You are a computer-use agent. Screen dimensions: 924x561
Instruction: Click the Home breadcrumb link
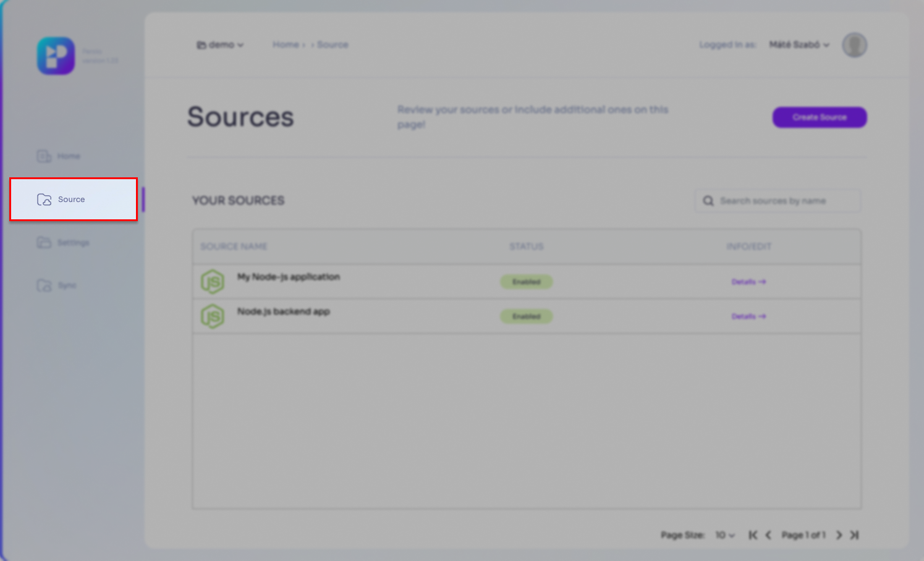coord(286,45)
